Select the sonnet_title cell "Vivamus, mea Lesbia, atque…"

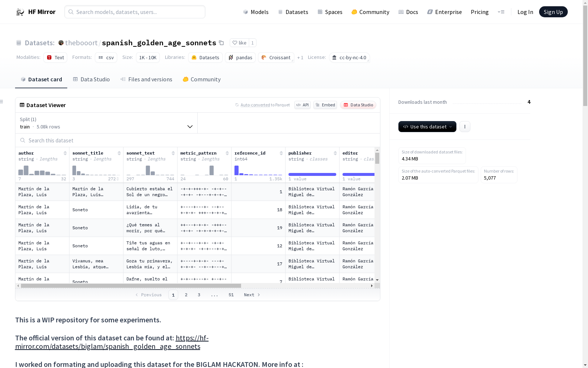point(96,264)
